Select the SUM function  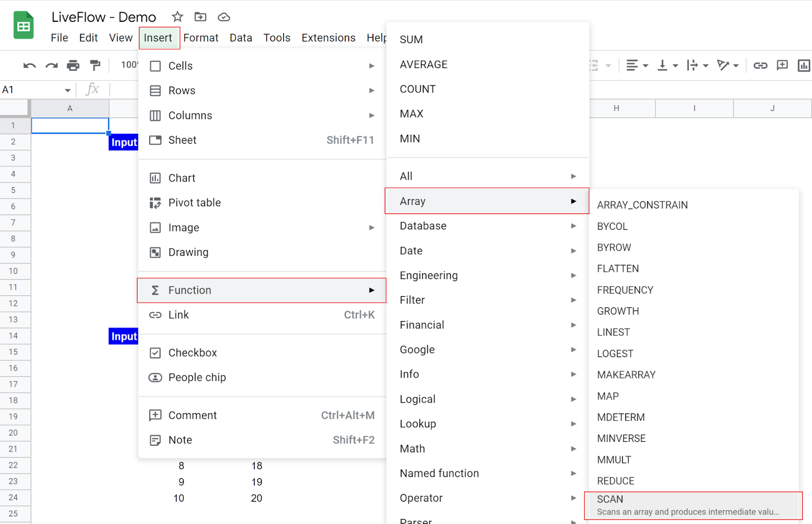coord(488,40)
